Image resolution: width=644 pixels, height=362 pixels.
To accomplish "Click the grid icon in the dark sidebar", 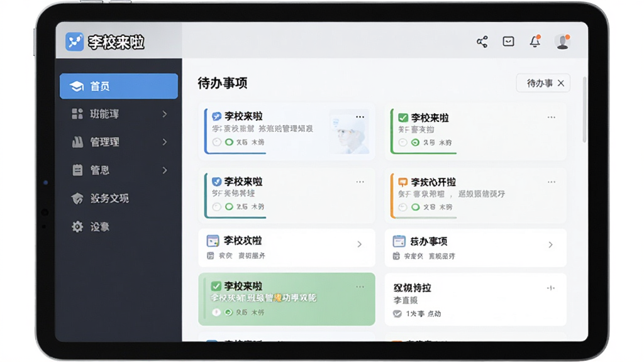I will 77,114.
